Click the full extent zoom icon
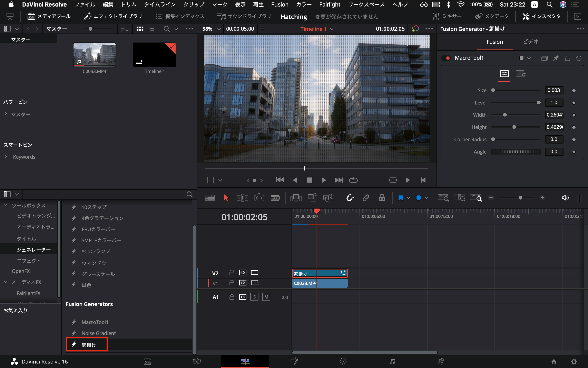This screenshot has height=368, width=588. [x=443, y=198]
